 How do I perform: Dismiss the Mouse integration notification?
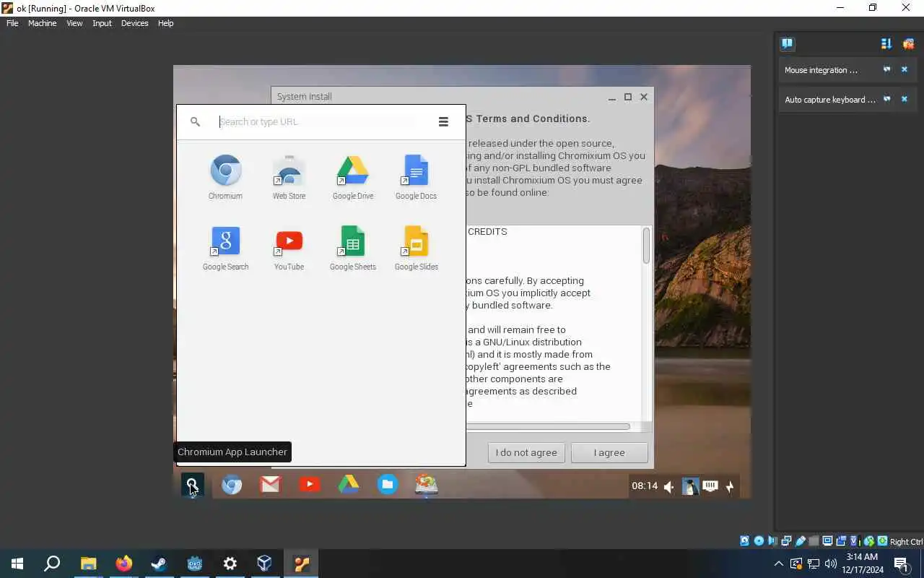[x=905, y=70]
